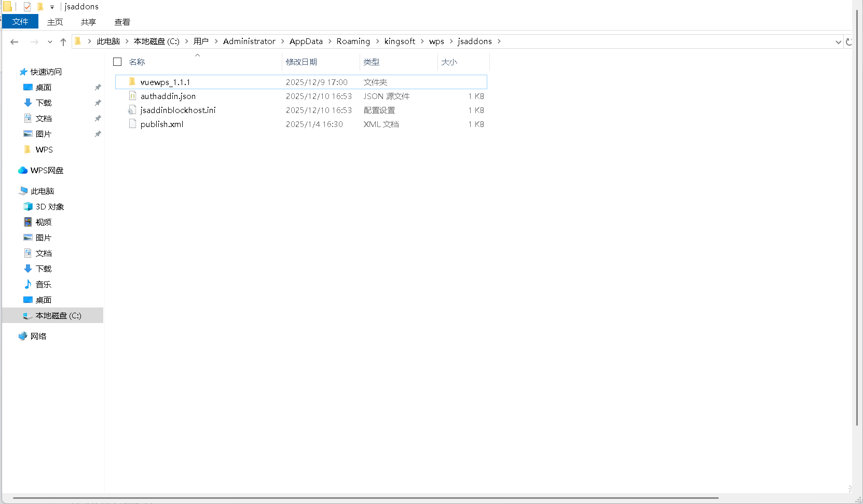Open quick access toolbar customize dropdown

pos(52,7)
